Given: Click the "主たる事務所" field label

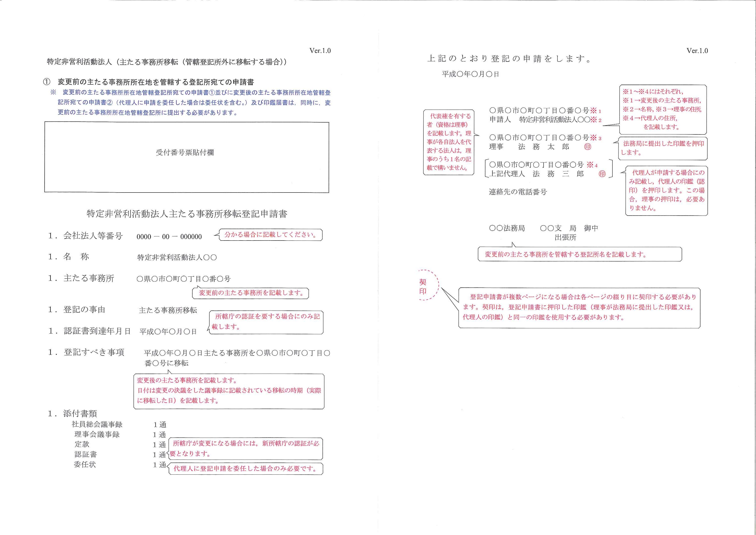Looking at the screenshot, I should (x=89, y=278).
